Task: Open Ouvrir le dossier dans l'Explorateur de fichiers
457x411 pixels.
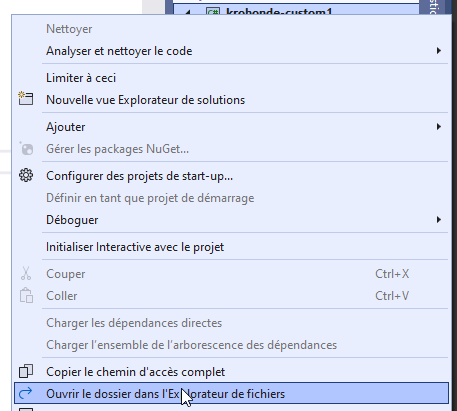Action: [x=231, y=394]
